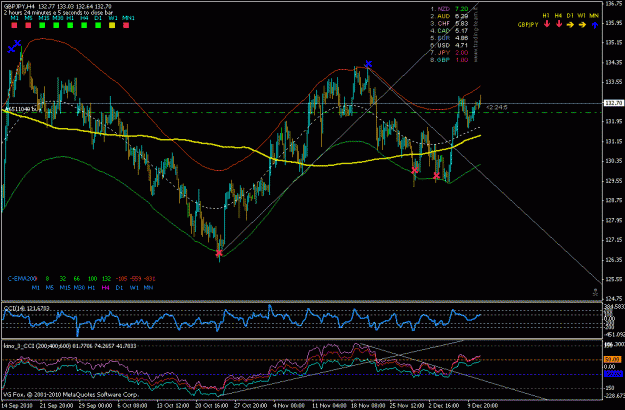Click the NZD 7.20 currency strength row
This screenshot has width=625, height=410.
pyautogui.click(x=449, y=9)
